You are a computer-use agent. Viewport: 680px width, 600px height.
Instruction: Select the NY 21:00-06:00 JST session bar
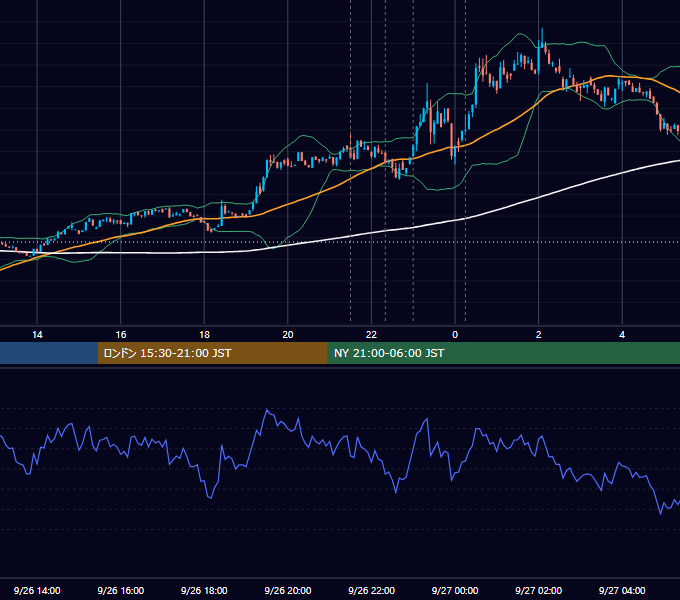pyautogui.click(x=503, y=353)
